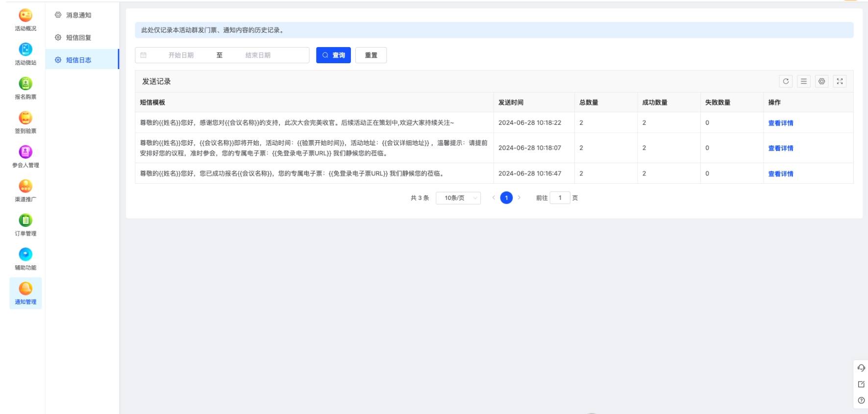Screen dimensions: 868x414
Task: Click the template text containing 即将开始
Action: [x=314, y=148]
